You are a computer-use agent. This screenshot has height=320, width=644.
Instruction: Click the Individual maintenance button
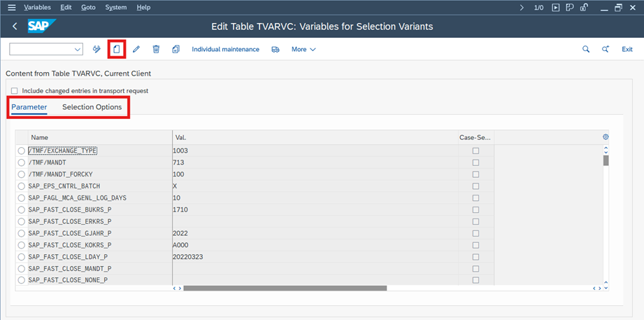(x=225, y=49)
